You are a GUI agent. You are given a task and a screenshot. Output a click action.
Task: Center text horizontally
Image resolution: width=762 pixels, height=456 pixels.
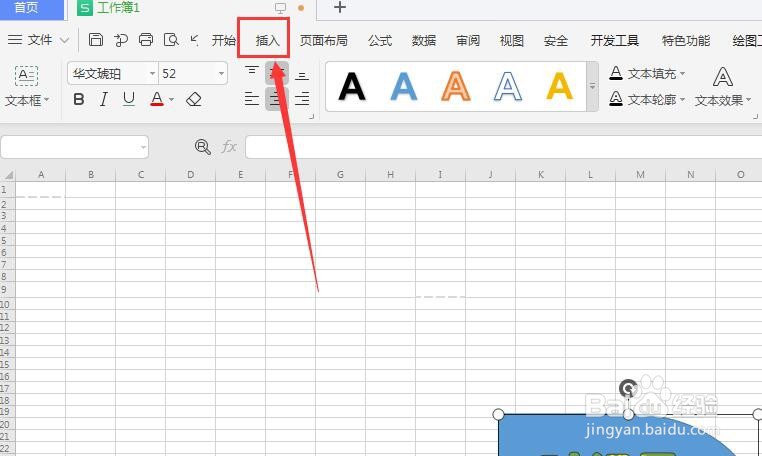click(x=276, y=99)
